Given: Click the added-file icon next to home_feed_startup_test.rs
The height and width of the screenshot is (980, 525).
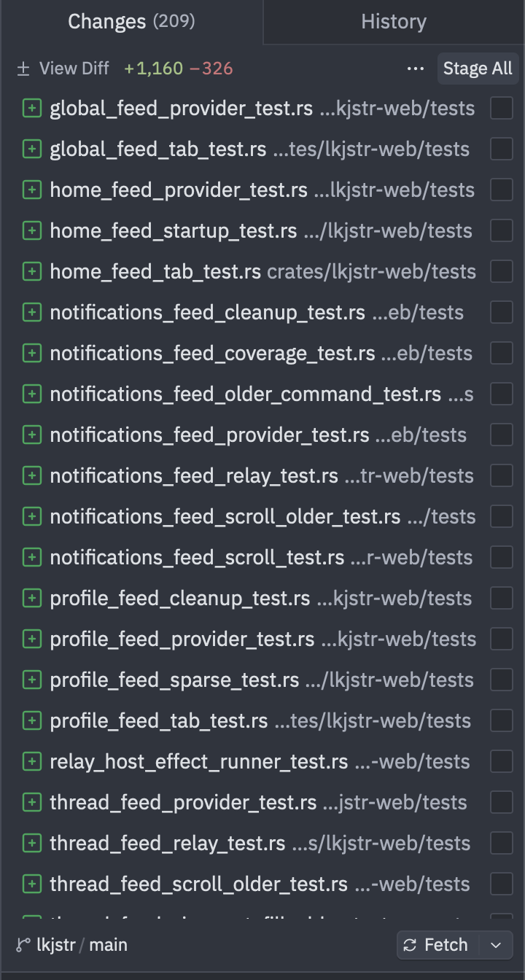Looking at the screenshot, I should click(x=31, y=231).
